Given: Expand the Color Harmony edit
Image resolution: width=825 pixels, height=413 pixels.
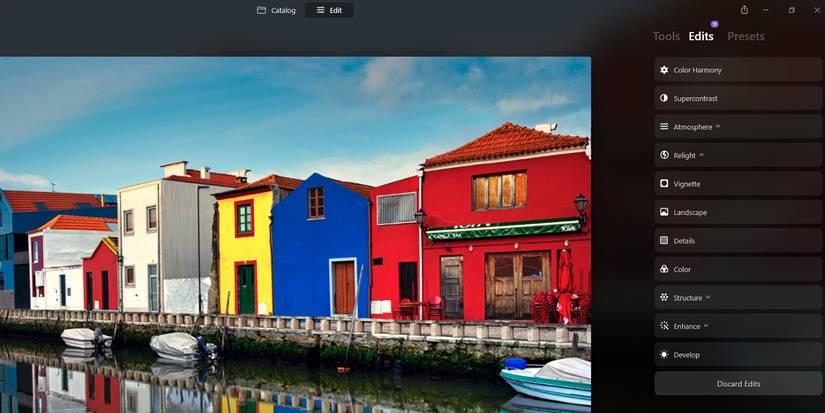Looking at the screenshot, I should 738,70.
